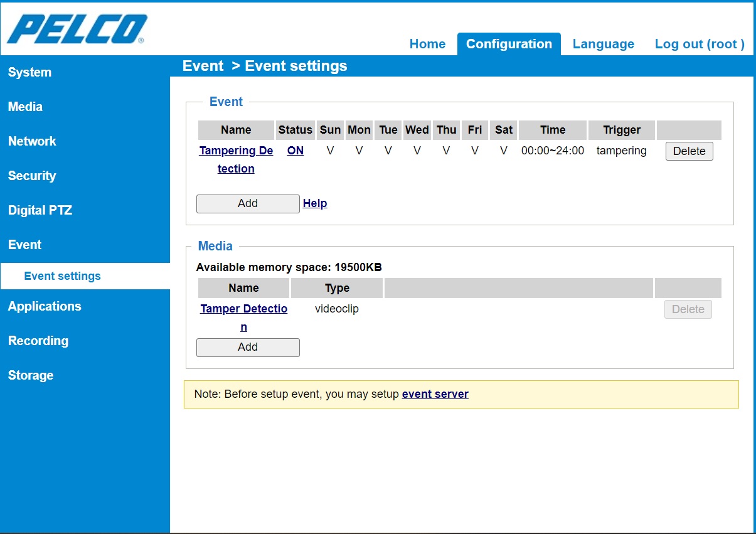
Task: Go to the Home tab
Action: tap(427, 44)
